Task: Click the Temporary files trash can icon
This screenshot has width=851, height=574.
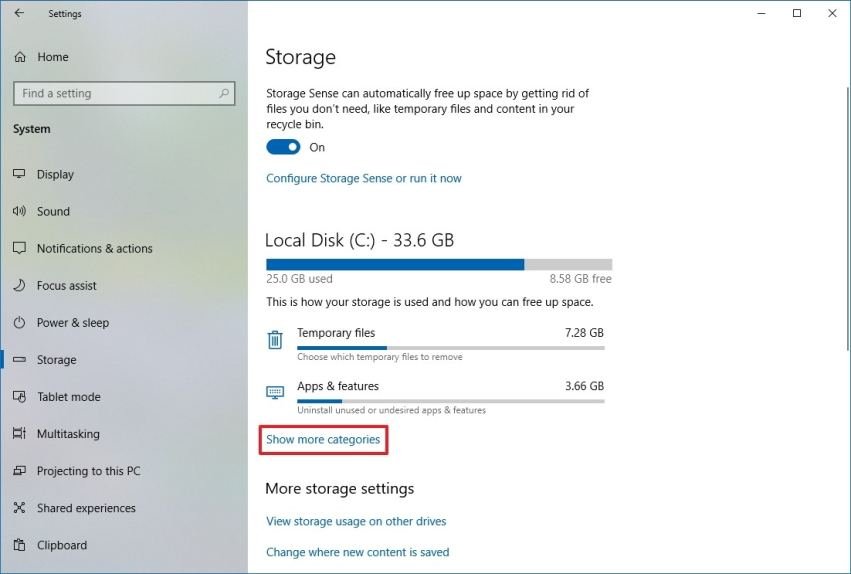Action: click(275, 340)
